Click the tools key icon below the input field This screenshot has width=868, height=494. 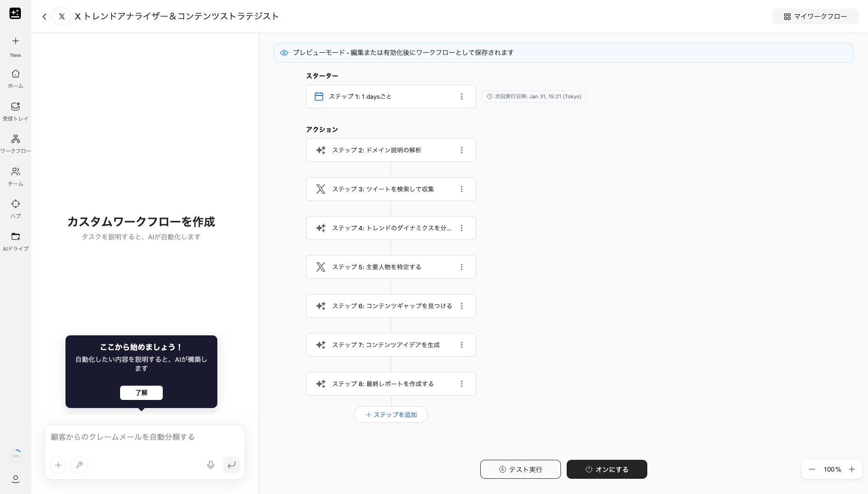click(79, 465)
